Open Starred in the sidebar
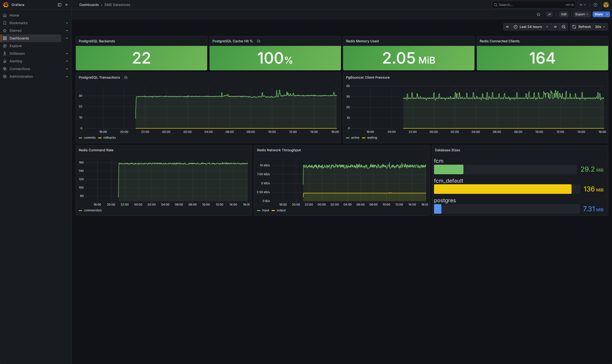Viewport: 612px width, 364px height. (x=16, y=31)
